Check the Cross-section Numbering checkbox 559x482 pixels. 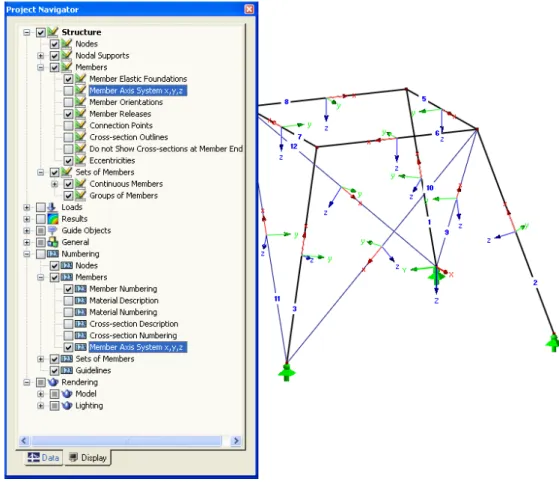68,335
